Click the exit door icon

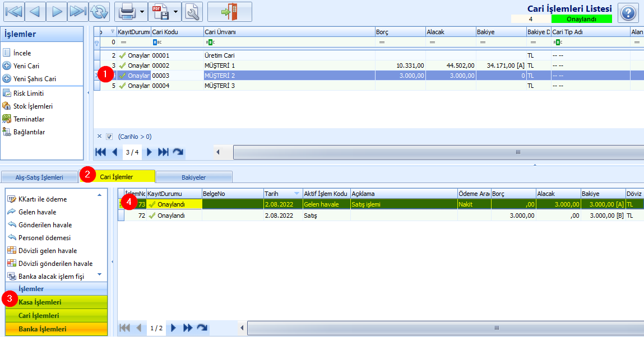click(230, 12)
